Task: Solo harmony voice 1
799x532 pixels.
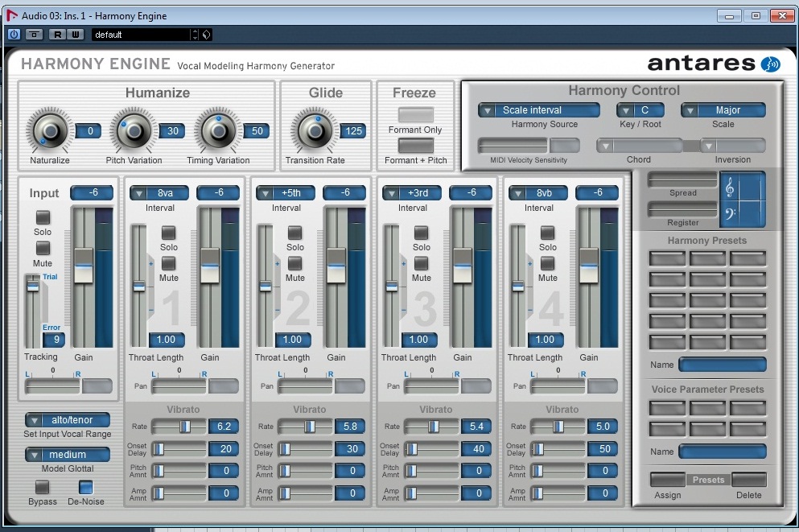Action: [169, 233]
